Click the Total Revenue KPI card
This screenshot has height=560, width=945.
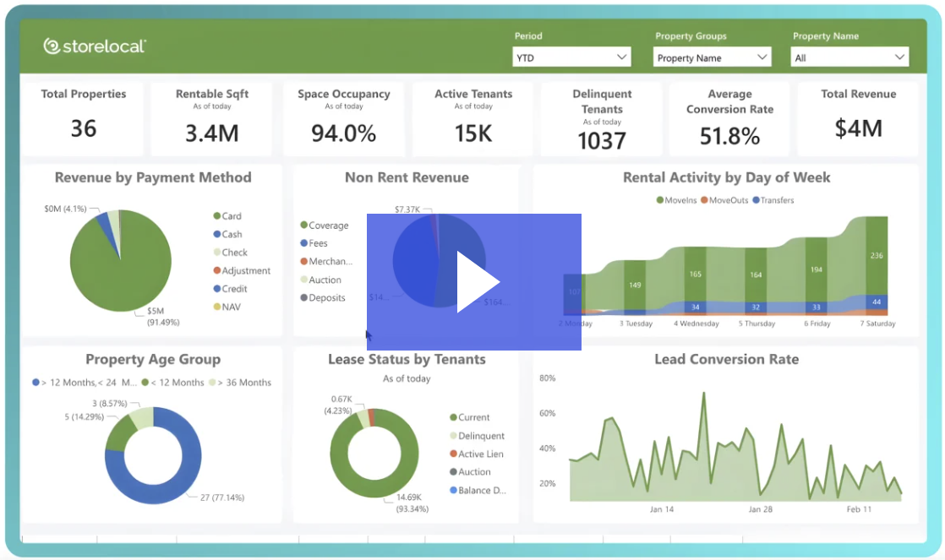pyautogui.click(x=858, y=118)
